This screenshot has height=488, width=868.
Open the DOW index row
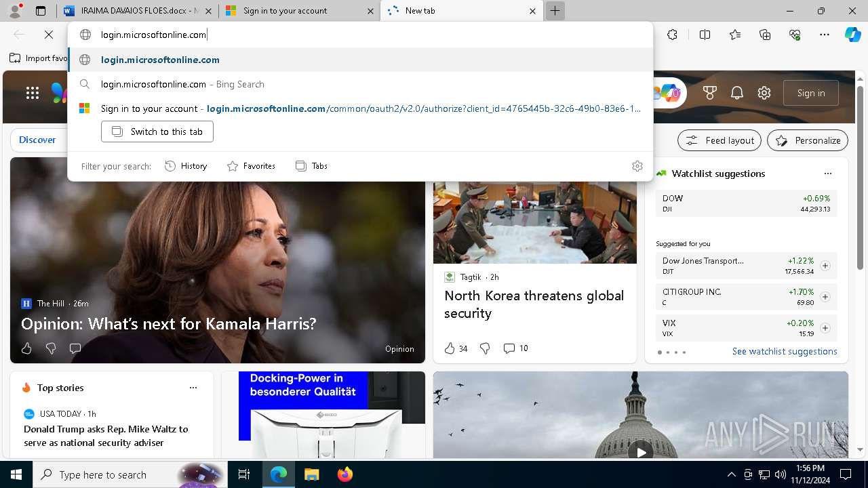[x=746, y=203]
